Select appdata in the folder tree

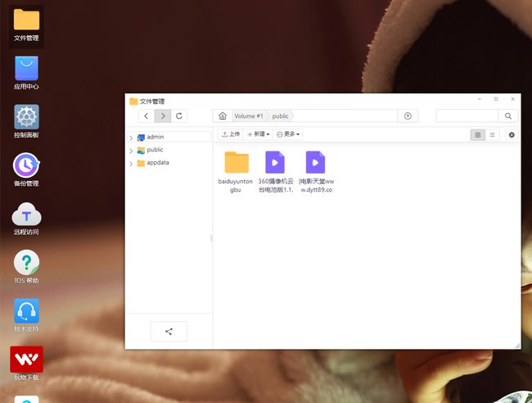pos(157,163)
